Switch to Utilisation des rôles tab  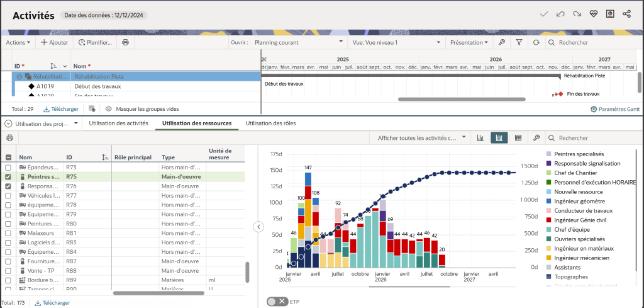click(x=270, y=123)
